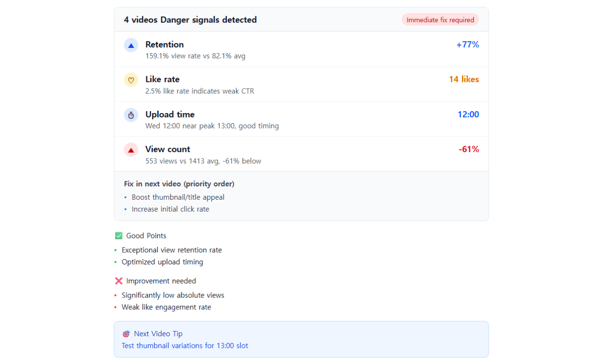Screen dimensions: 609x364
Task: Click the red X Improvement needed icon
Action: pyautogui.click(x=119, y=281)
